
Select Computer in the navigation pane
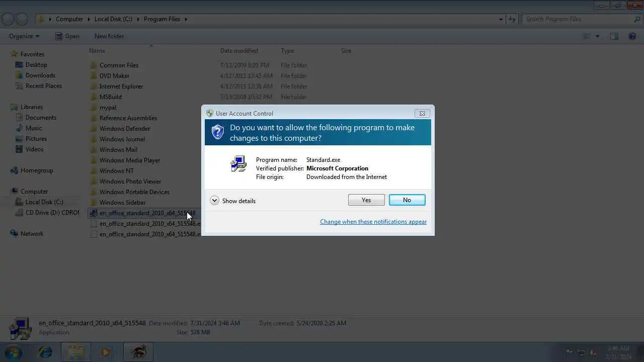tap(34, 192)
